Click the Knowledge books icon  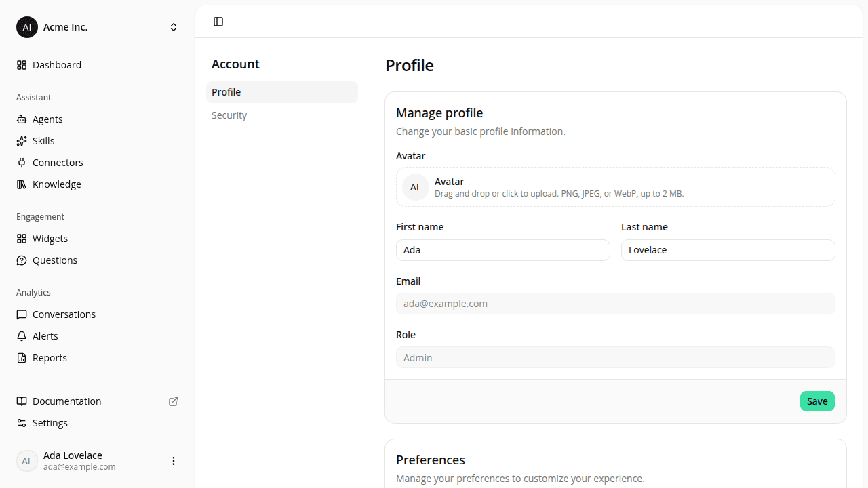tap(22, 184)
